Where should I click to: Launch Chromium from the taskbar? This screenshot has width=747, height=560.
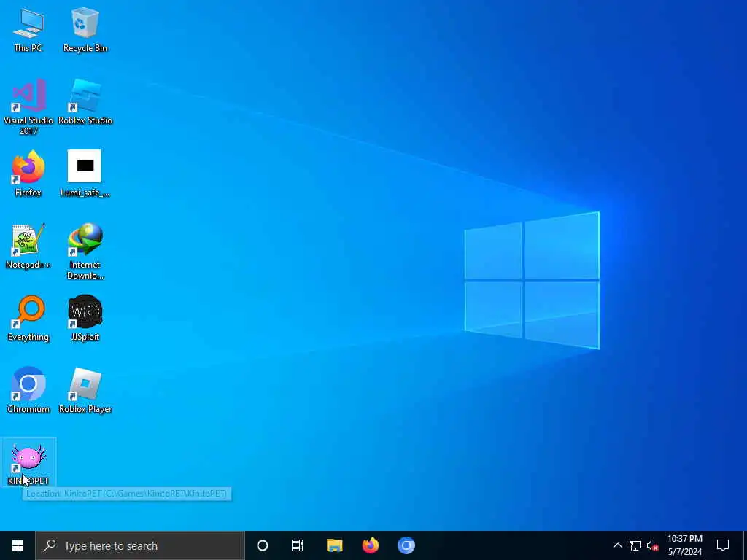click(x=406, y=545)
